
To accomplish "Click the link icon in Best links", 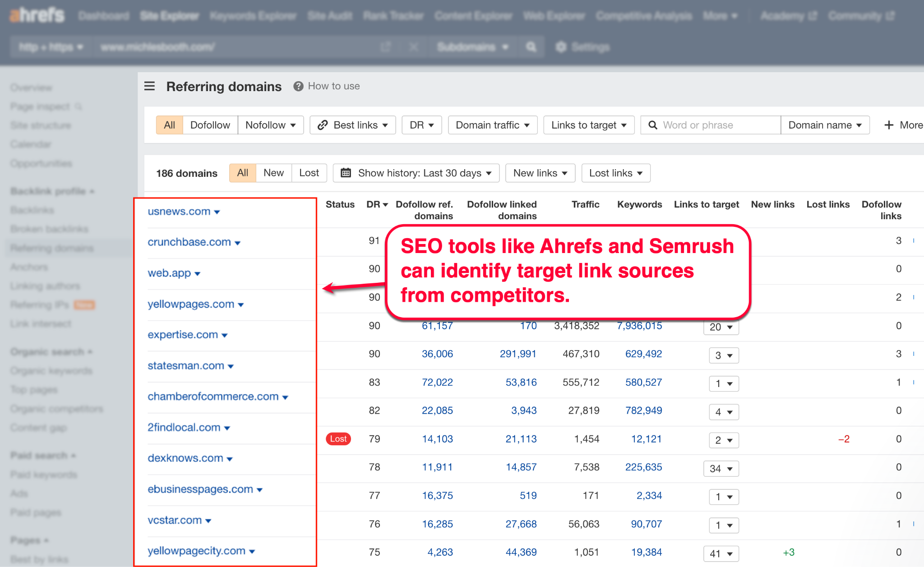I will (x=322, y=125).
